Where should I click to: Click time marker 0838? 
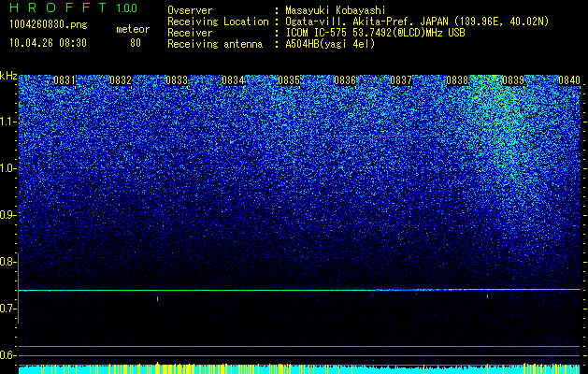pyautogui.click(x=457, y=80)
